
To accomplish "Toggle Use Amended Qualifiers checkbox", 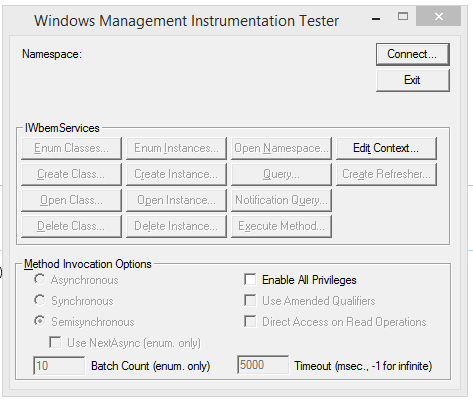I will pos(250,301).
